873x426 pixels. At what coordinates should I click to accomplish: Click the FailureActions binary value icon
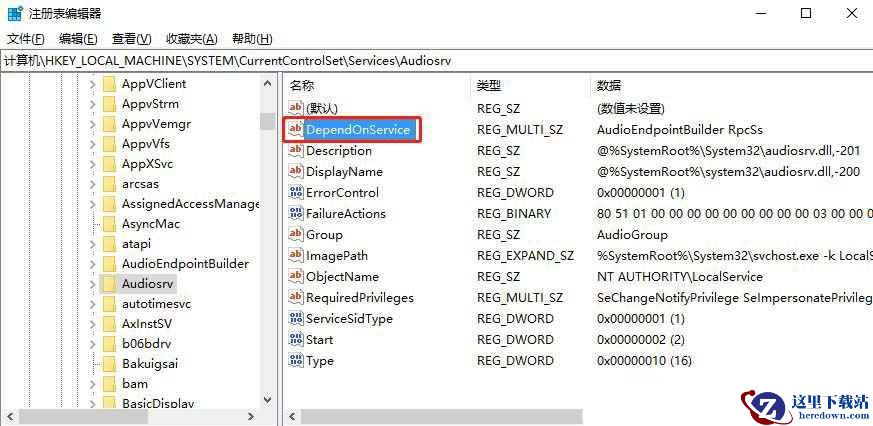[295, 213]
